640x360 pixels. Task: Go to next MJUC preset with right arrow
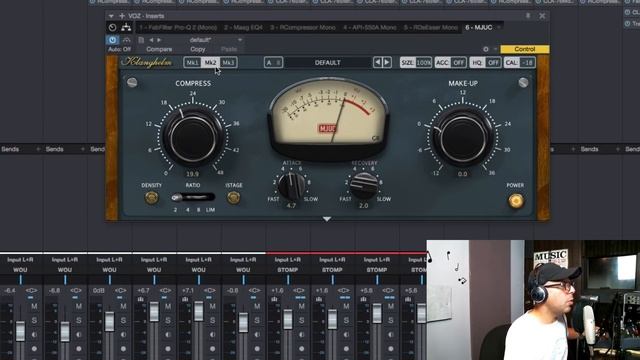click(387, 62)
